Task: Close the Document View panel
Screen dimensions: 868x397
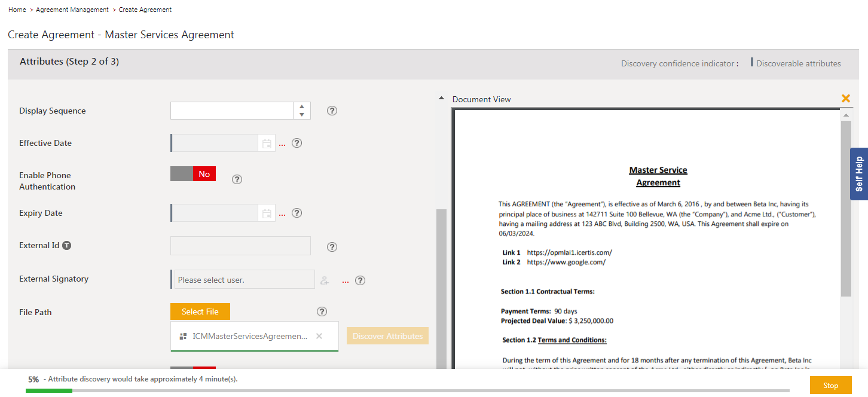Action: [845, 99]
